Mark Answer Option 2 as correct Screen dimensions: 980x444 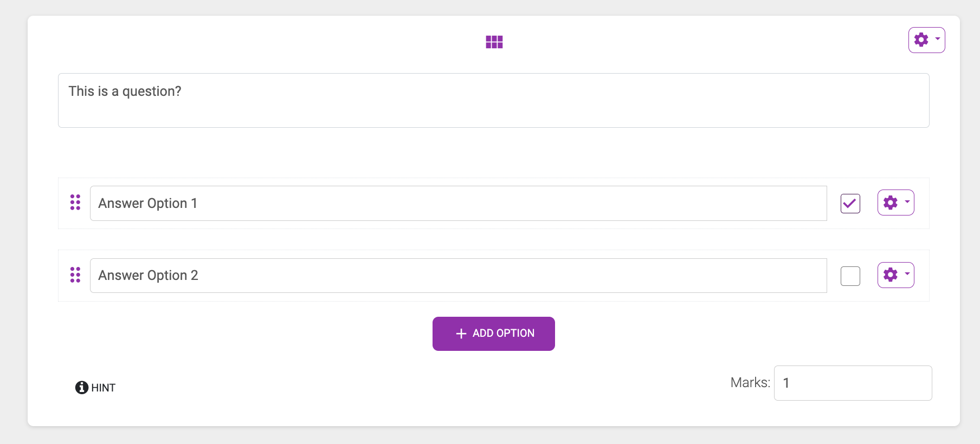850,276
